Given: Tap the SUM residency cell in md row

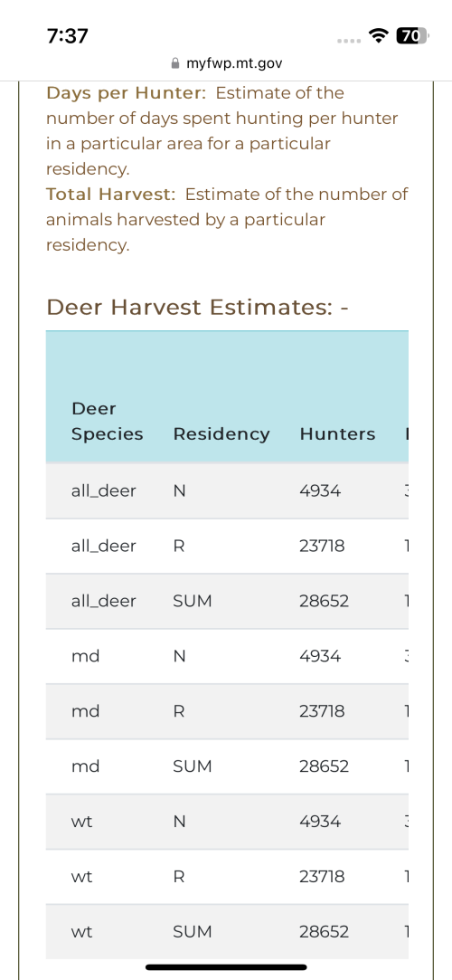Looking at the screenshot, I should click(192, 766).
